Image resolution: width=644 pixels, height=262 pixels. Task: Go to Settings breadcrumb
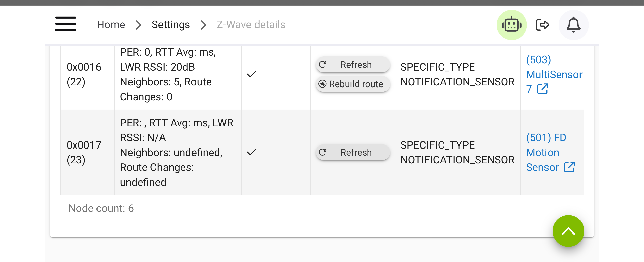171,25
